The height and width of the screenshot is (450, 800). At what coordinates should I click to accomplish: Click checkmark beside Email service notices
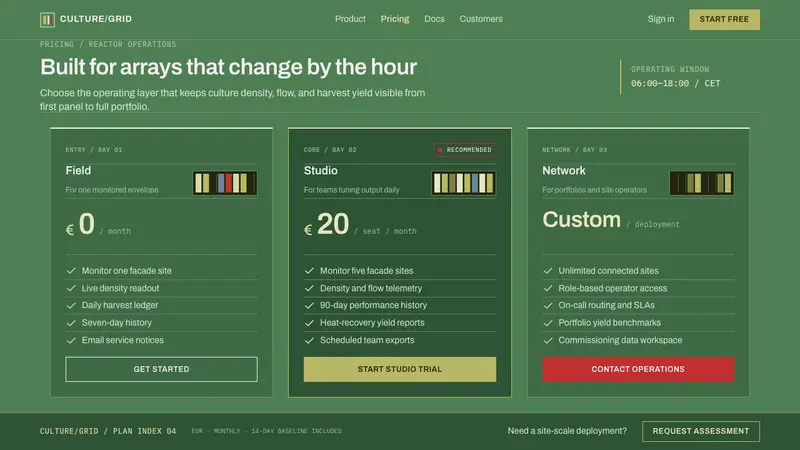[71, 340]
